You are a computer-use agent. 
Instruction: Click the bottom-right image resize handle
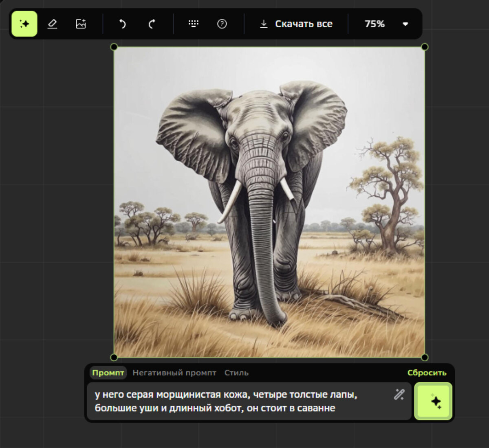pyautogui.click(x=425, y=358)
